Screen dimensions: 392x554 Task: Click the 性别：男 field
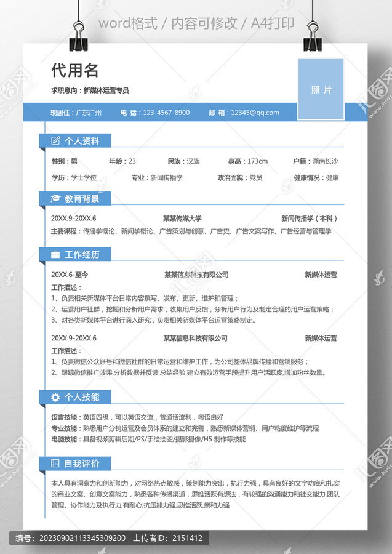65,161
